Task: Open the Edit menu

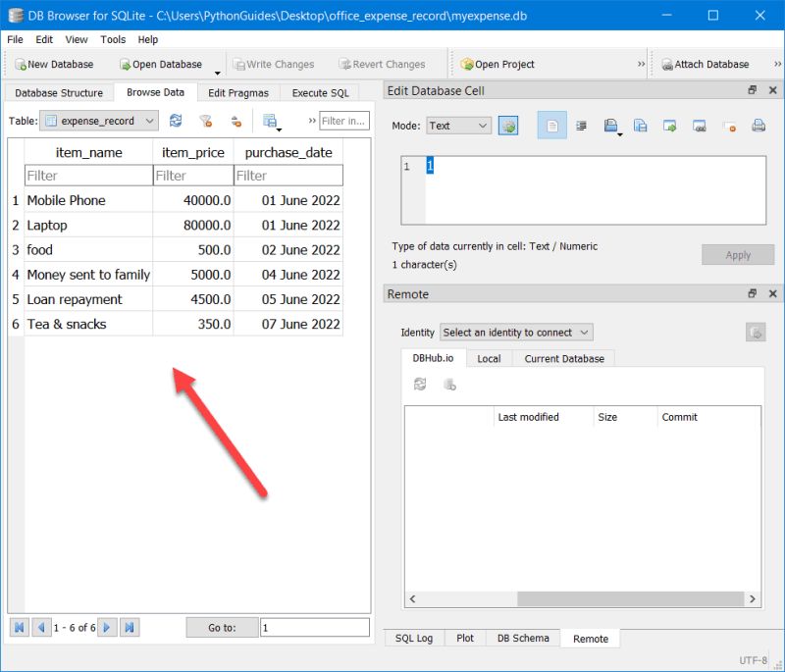Action: [44, 39]
